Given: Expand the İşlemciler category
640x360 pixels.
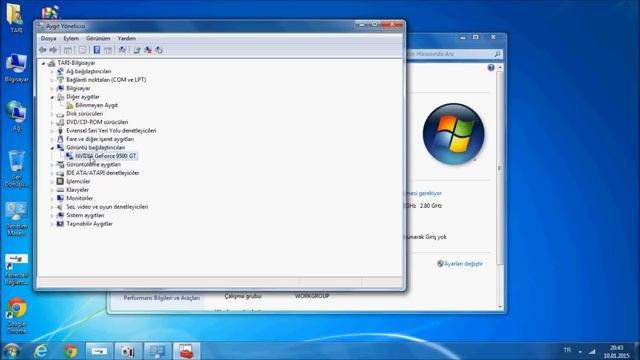Looking at the screenshot, I should click(52, 182).
